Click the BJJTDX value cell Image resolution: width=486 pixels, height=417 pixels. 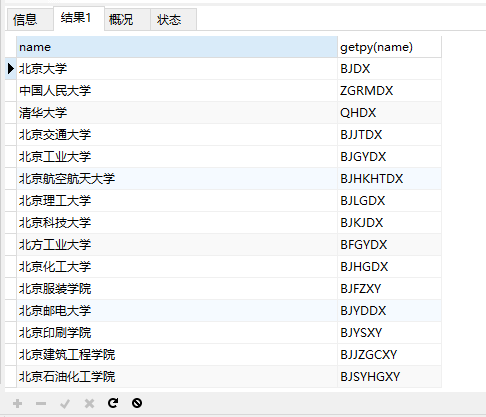[x=389, y=135]
